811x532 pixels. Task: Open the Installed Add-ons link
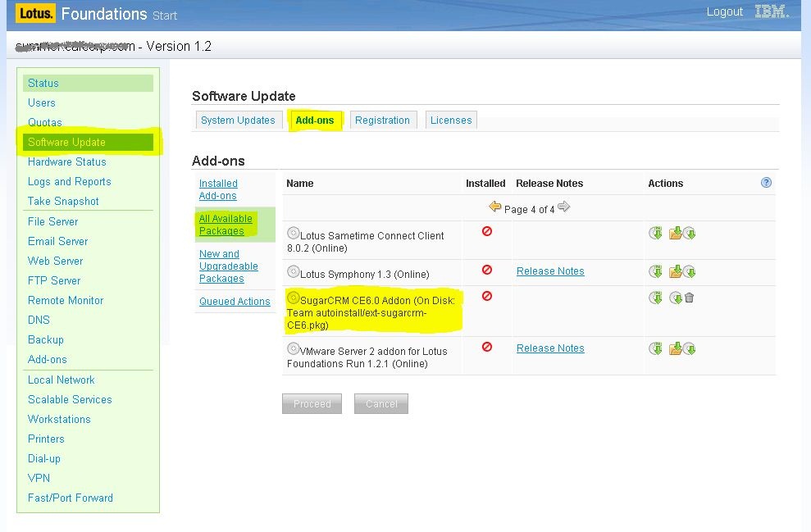click(218, 189)
